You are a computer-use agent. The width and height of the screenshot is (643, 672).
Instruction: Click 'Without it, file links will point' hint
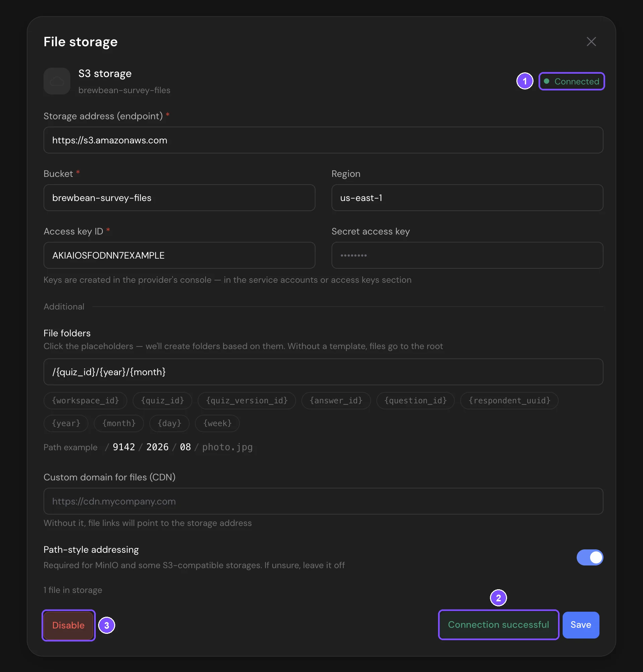tap(147, 523)
